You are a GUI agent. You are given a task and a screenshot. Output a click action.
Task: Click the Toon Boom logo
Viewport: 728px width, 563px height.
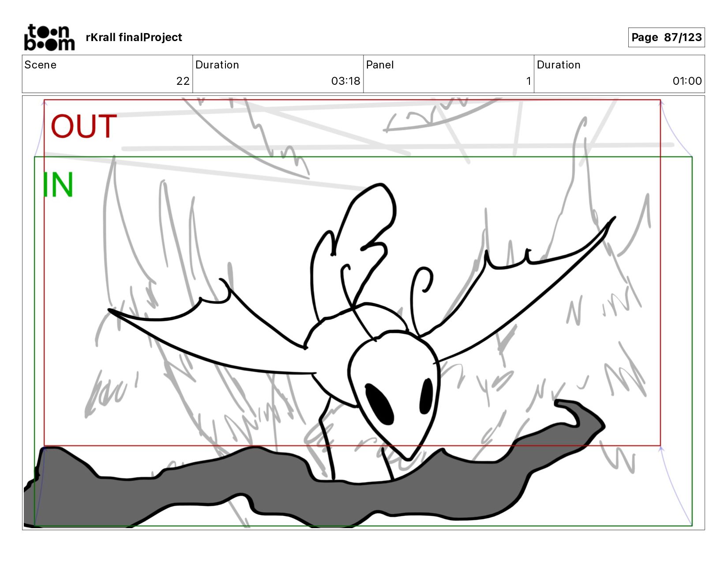[49, 38]
